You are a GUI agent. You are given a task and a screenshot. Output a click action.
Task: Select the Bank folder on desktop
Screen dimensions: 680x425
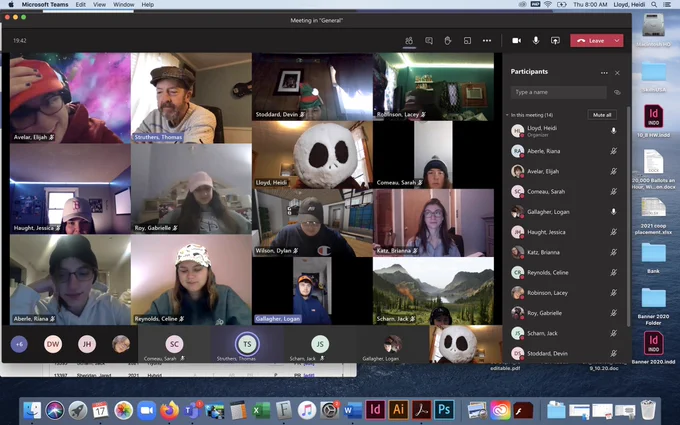click(x=653, y=258)
